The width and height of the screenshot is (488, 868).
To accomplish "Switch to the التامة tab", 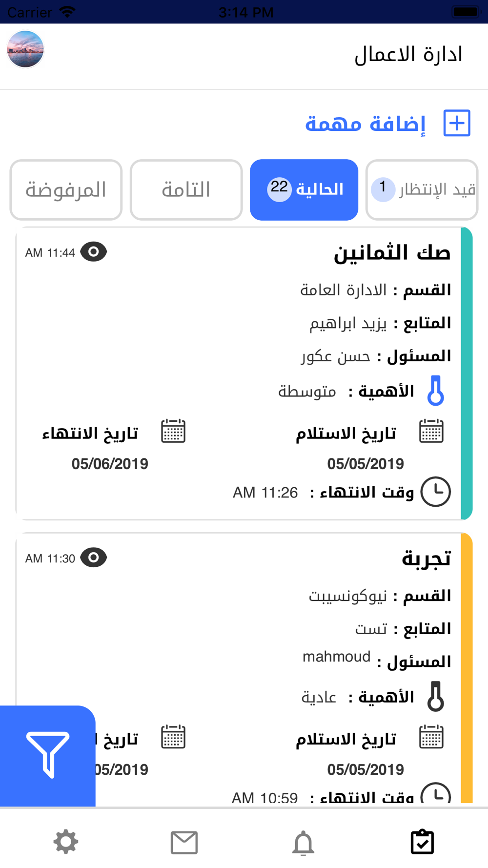I will pyautogui.click(x=186, y=190).
